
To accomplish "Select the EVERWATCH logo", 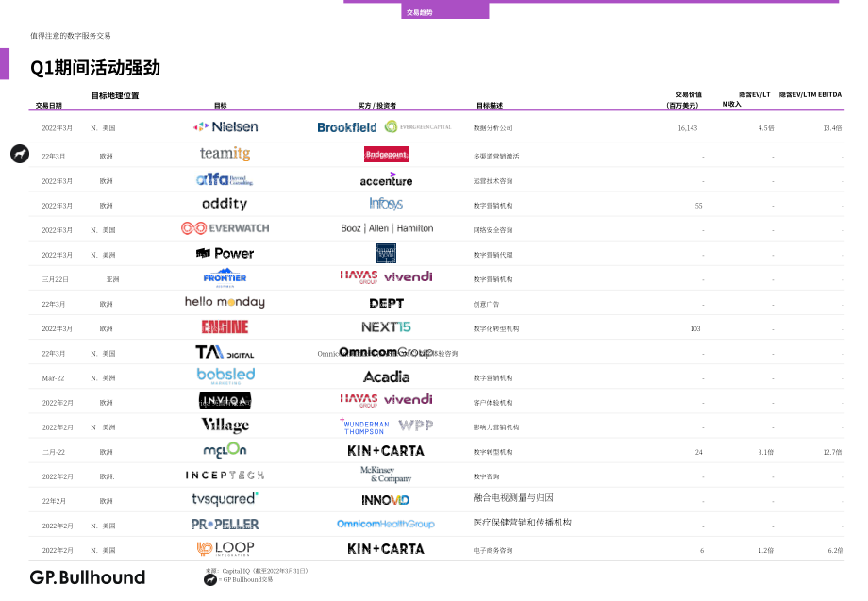I will pos(225,228).
